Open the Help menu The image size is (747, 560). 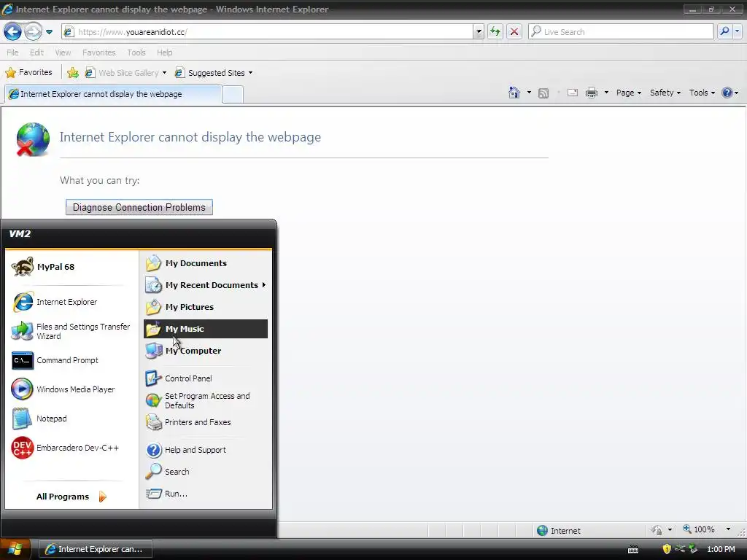click(164, 52)
